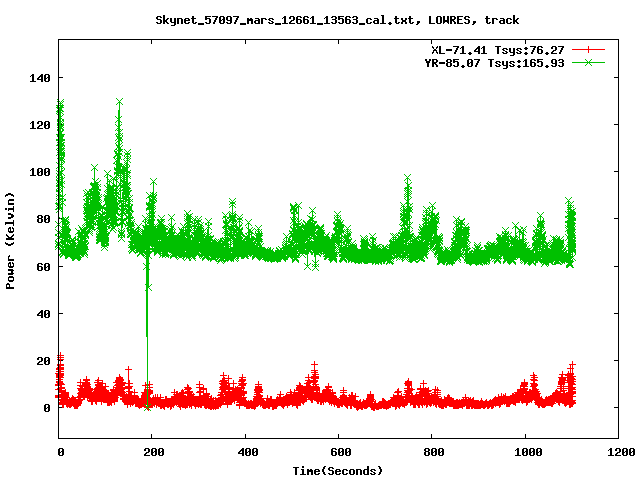Click y-axis tick label 140

pyautogui.click(x=40, y=78)
